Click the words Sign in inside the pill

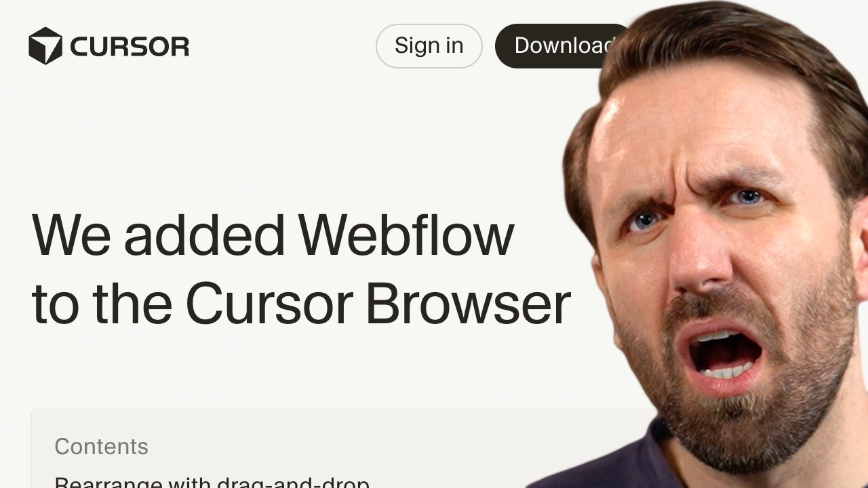pyautogui.click(x=429, y=45)
